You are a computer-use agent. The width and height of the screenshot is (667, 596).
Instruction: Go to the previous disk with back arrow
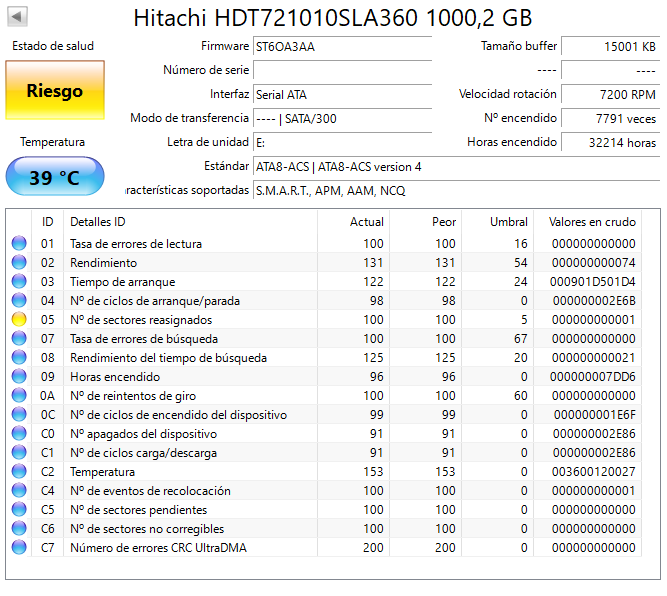point(17,17)
